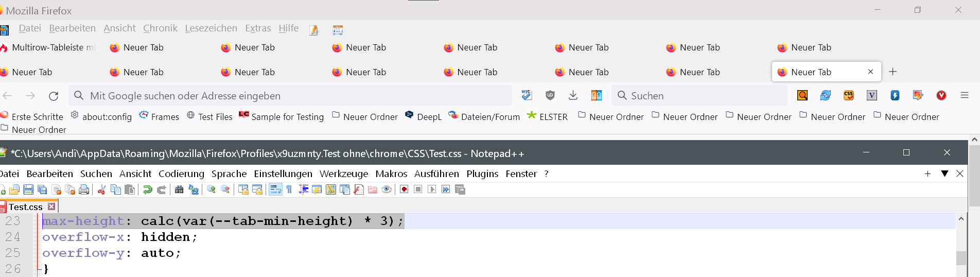The height and width of the screenshot is (277, 980).
Task: Click the blue sync arrows extension icon
Action: pos(826,95)
